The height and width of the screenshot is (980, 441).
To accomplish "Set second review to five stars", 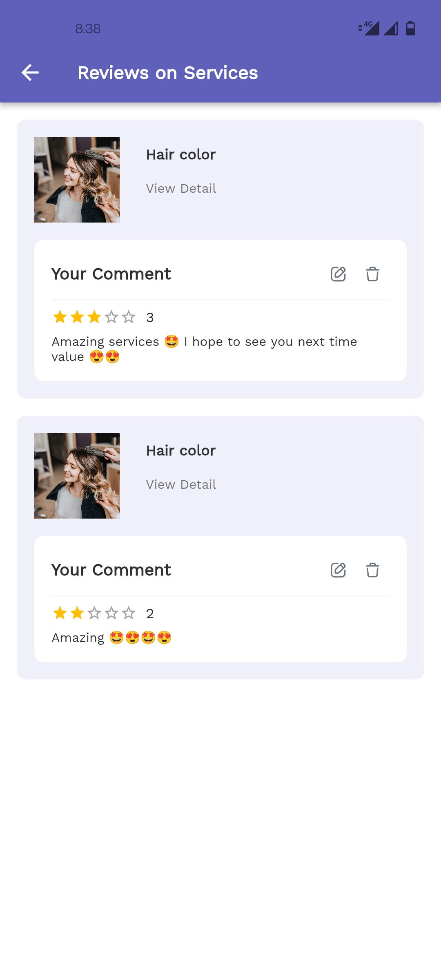I will click(129, 613).
